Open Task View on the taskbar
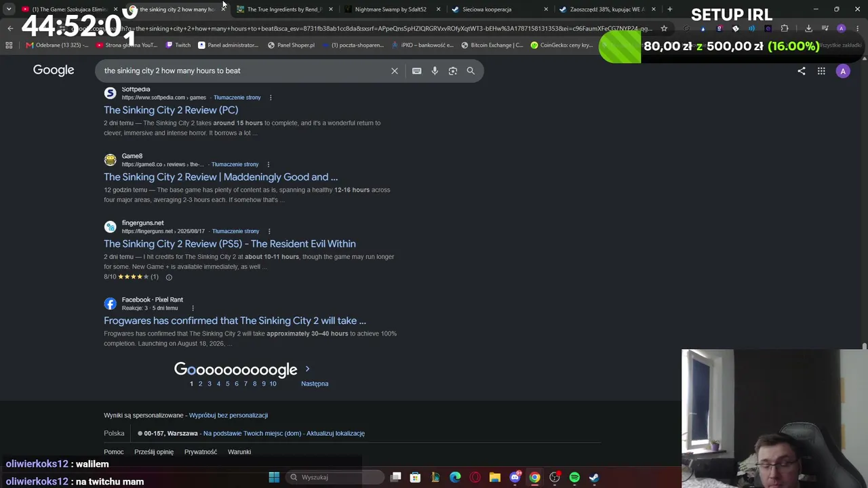 point(396,477)
